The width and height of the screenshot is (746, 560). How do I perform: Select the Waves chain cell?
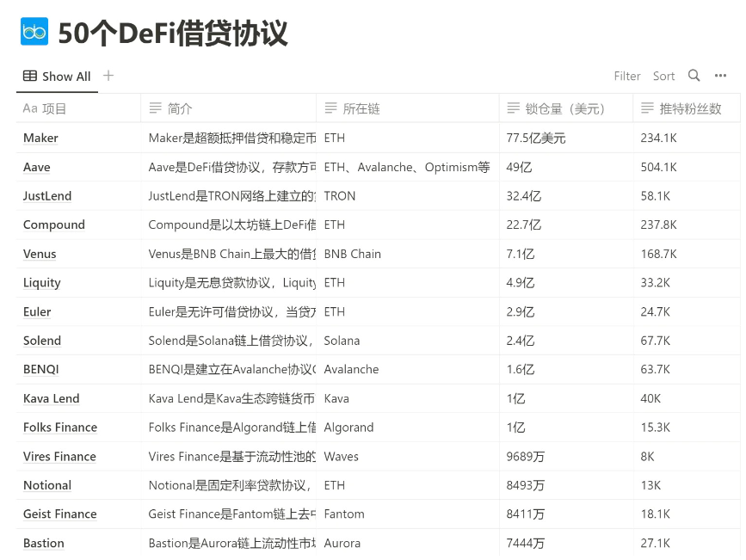(x=408, y=456)
